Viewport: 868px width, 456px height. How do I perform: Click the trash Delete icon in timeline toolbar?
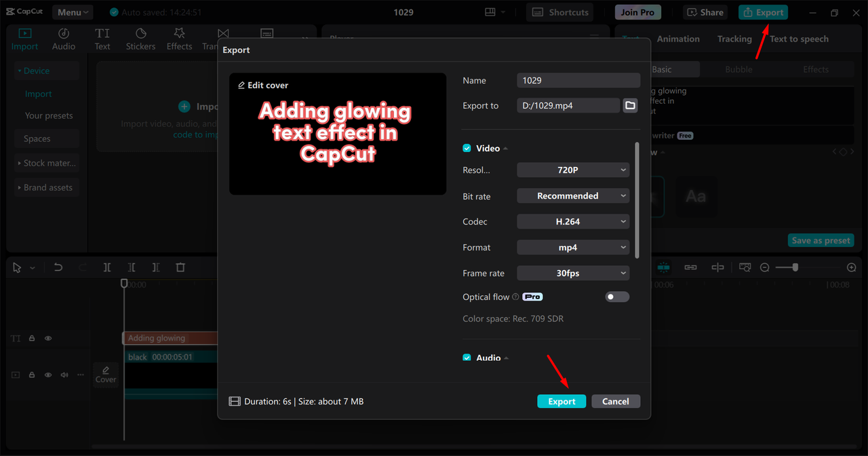[180, 267]
